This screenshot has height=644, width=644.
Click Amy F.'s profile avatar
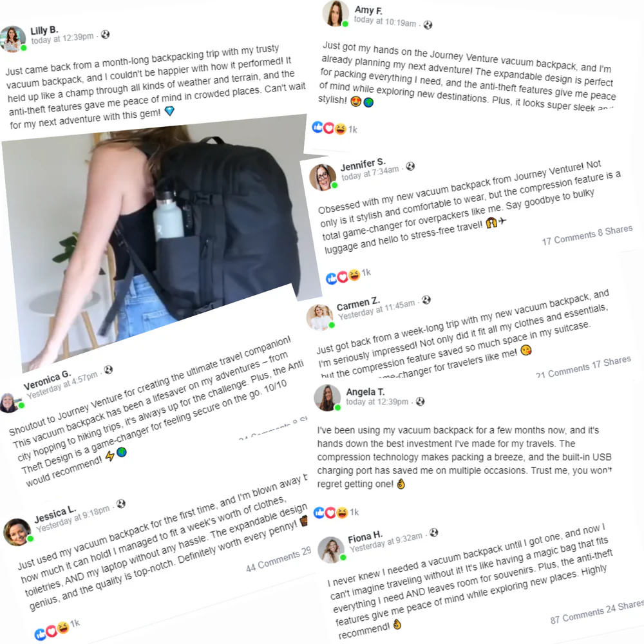click(x=336, y=13)
